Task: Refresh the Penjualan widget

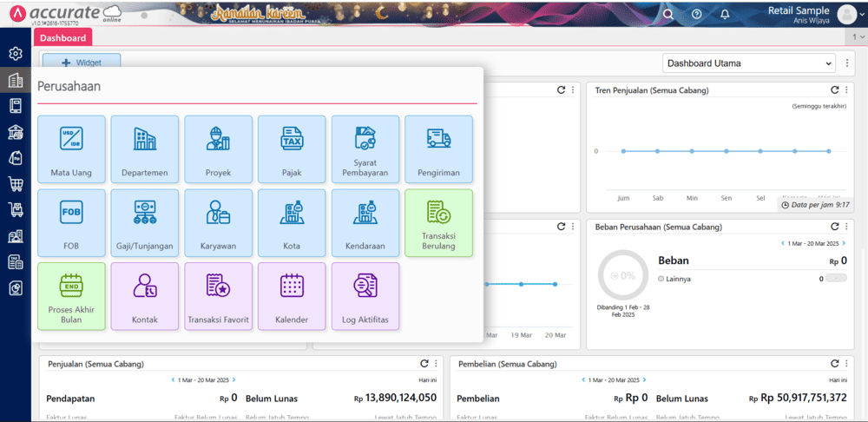Action: point(424,363)
